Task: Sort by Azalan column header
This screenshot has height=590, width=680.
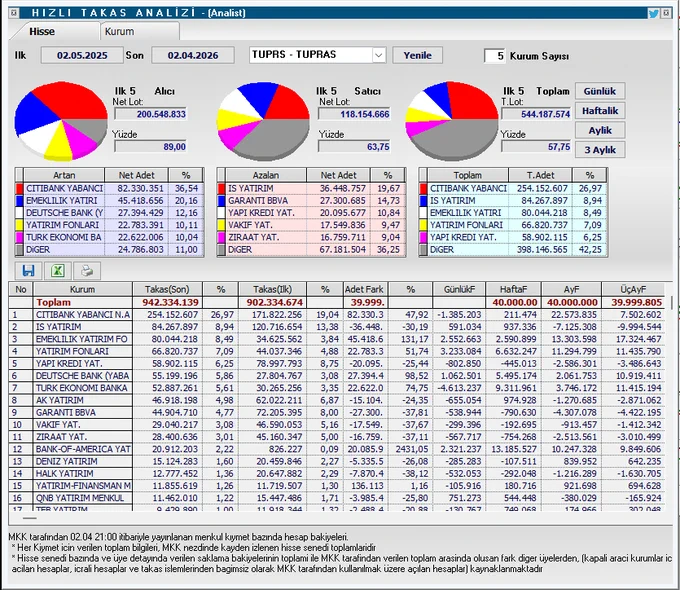Action: pyautogui.click(x=266, y=175)
